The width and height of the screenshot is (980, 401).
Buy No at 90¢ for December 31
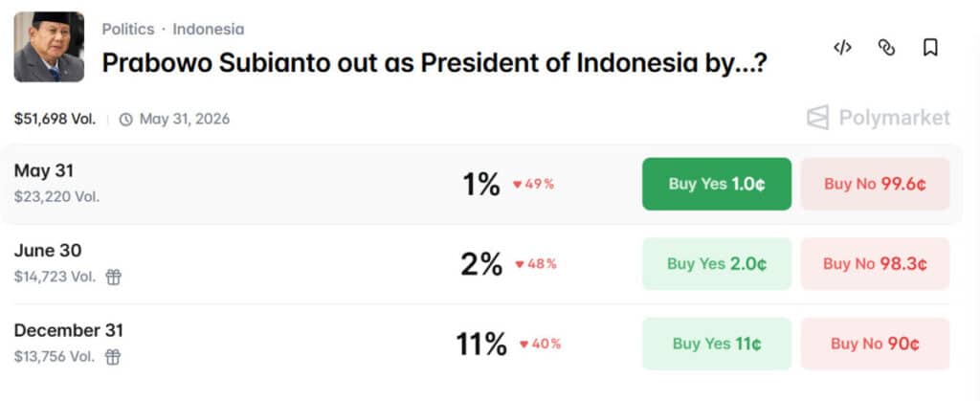click(x=875, y=344)
